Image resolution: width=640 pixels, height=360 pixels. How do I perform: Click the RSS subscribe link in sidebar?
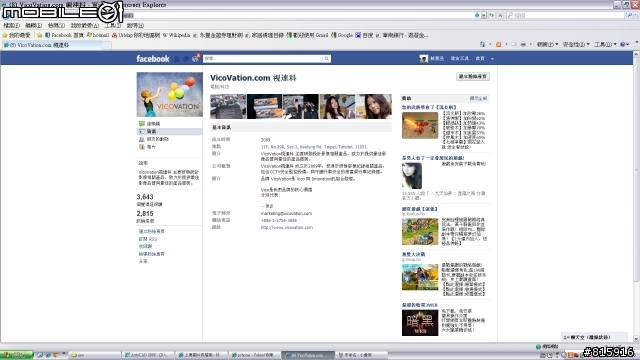pyautogui.click(x=148, y=239)
